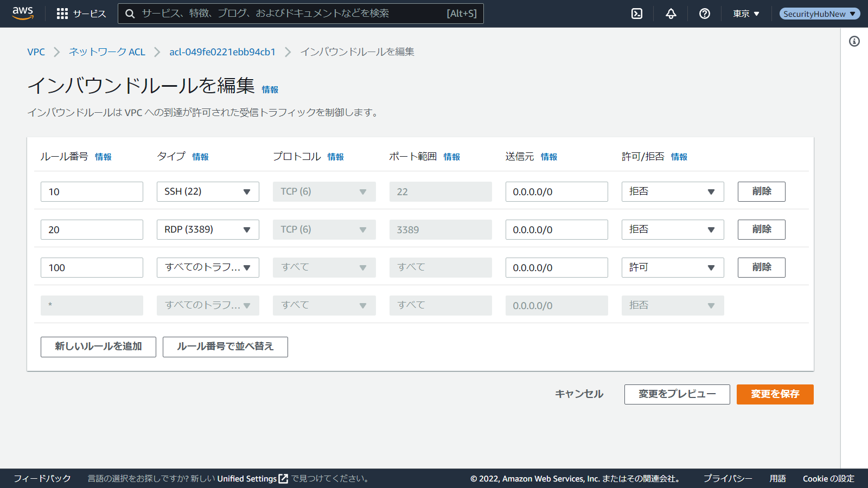This screenshot has width=868, height=488.
Task: Click 変更を保存 button
Action: [775, 394]
